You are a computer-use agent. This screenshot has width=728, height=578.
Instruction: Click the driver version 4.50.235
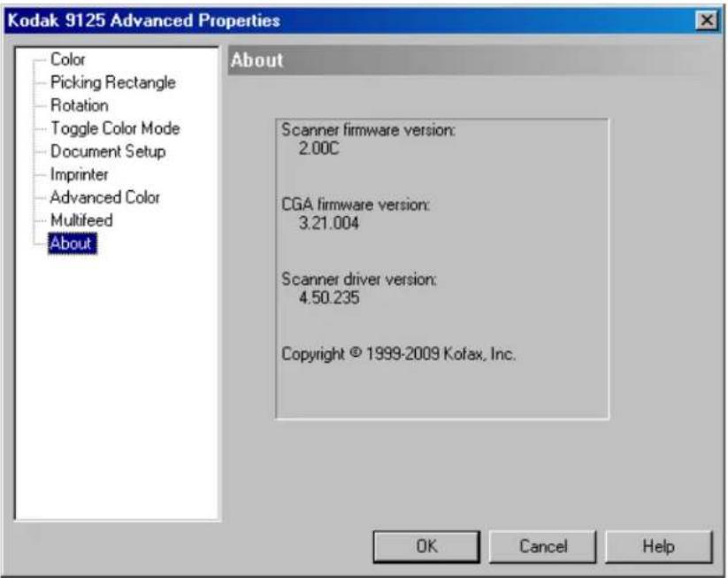[329, 297]
